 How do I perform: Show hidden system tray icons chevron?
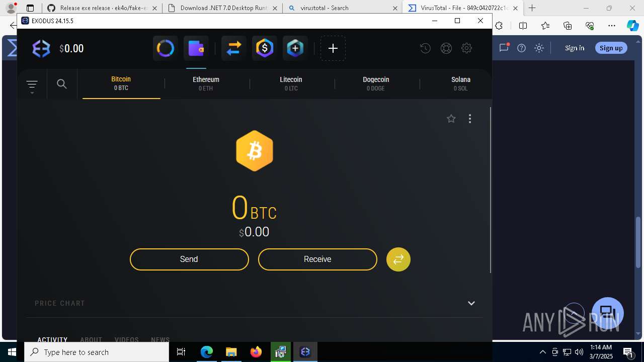pos(542,352)
